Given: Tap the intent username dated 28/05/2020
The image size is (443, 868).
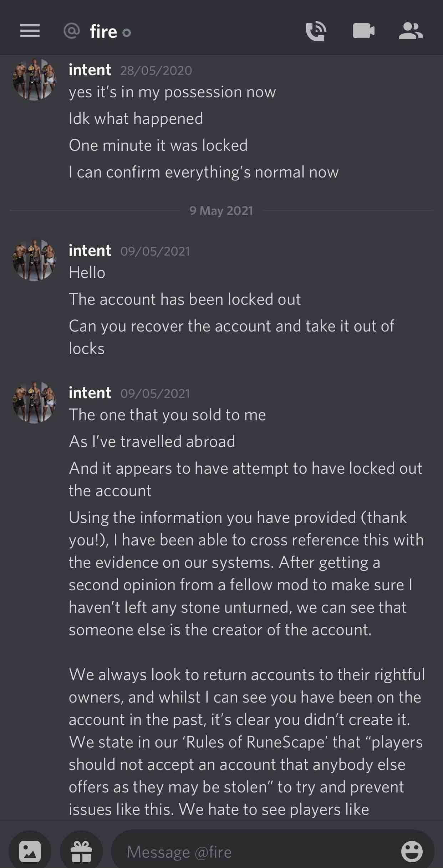Looking at the screenshot, I should coord(90,70).
